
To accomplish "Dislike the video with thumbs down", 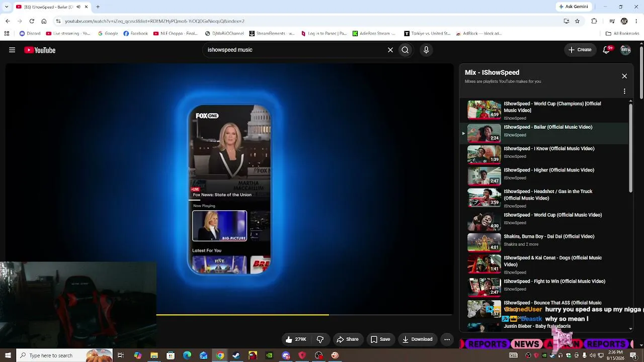I will [320, 339].
